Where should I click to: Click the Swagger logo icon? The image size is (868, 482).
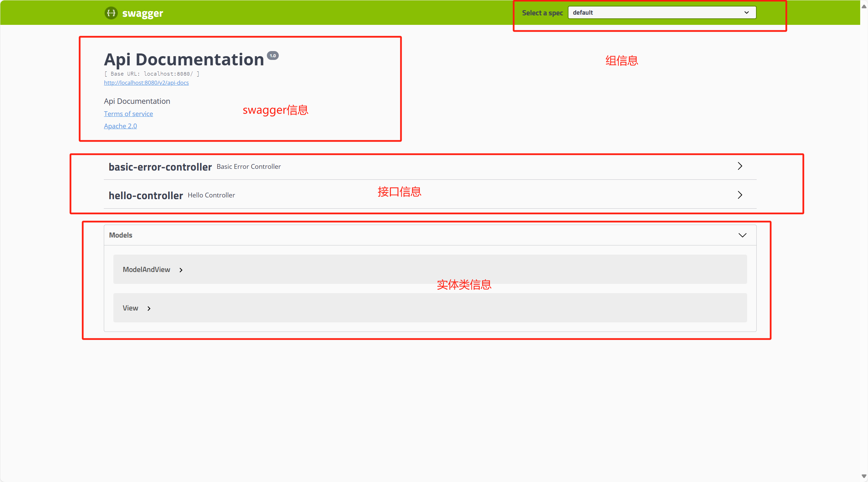pos(111,13)
